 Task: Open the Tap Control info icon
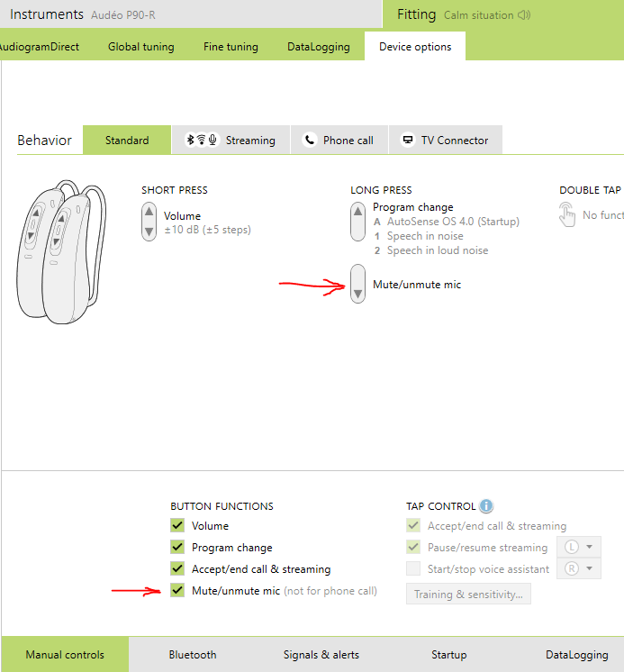click(485, 506)
